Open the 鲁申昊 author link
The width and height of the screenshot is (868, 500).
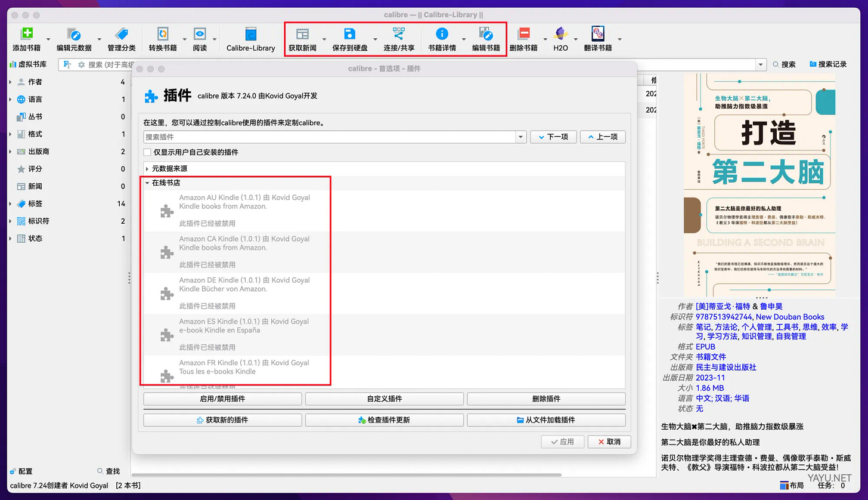pos(771,306)
